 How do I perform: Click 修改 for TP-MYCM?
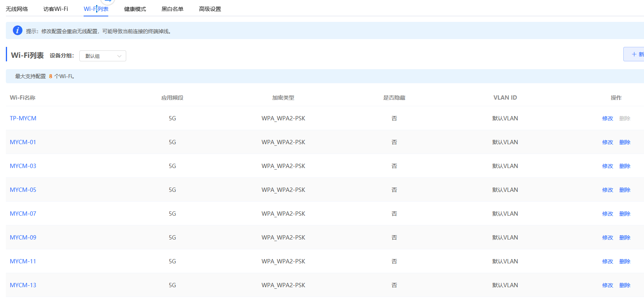pos(608,118)
